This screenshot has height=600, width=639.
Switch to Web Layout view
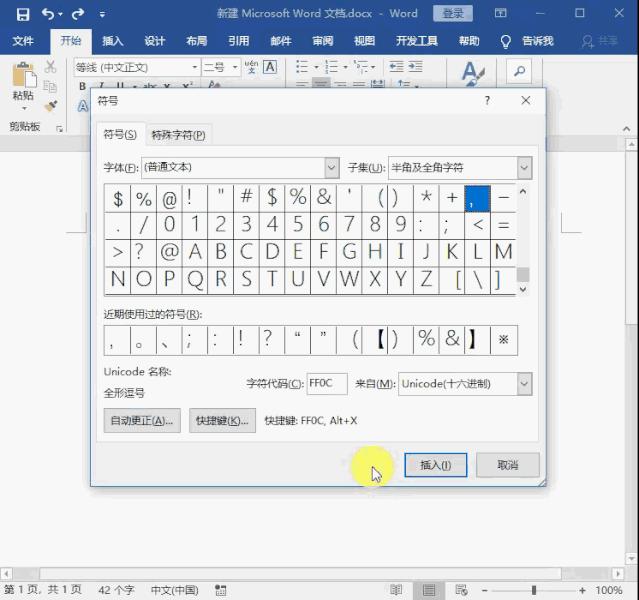click(461, 590)
